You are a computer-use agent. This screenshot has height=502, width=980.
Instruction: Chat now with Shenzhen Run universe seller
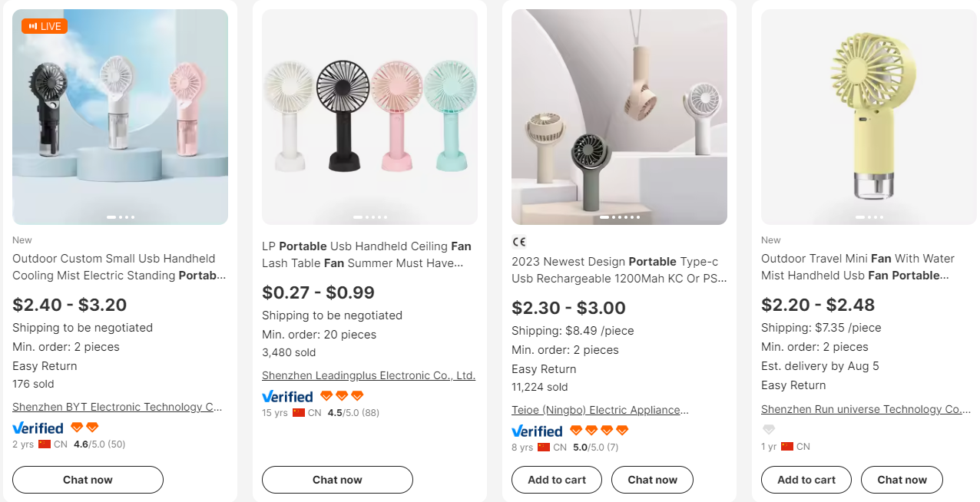[x=902, y=479]
